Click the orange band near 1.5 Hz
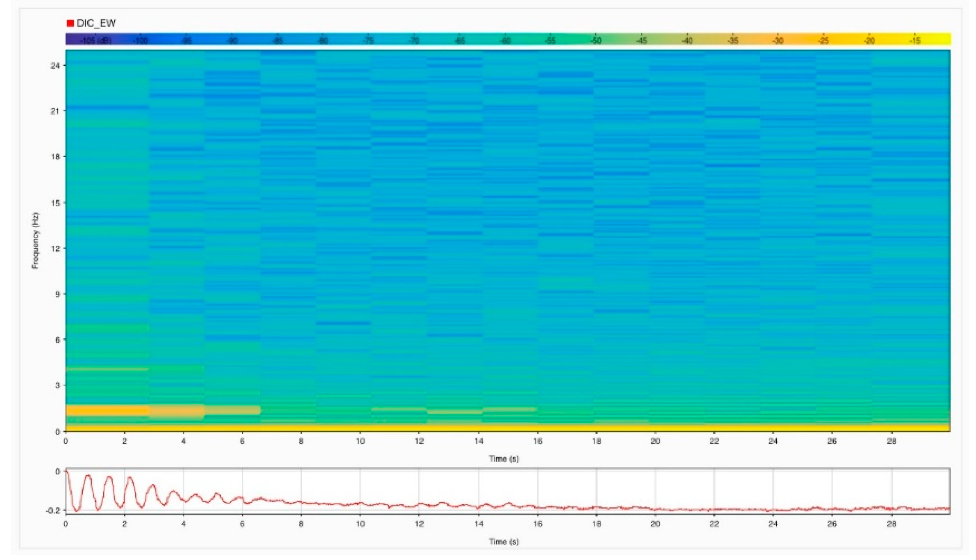The image size is (976, 560). tap(108, 410)
